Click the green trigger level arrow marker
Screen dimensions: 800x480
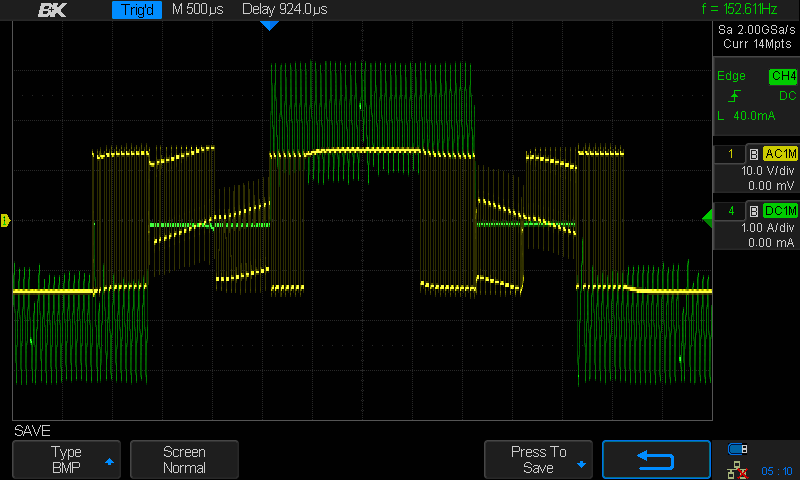[707, 218]
